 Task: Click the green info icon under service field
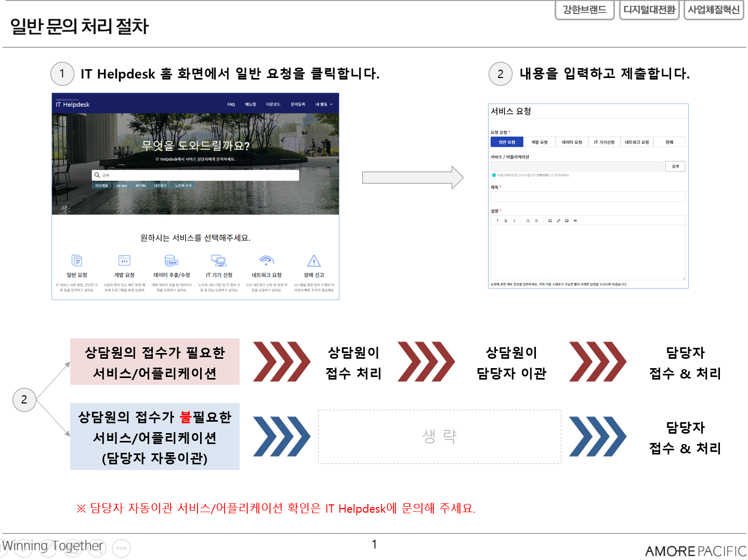(494, 175)
